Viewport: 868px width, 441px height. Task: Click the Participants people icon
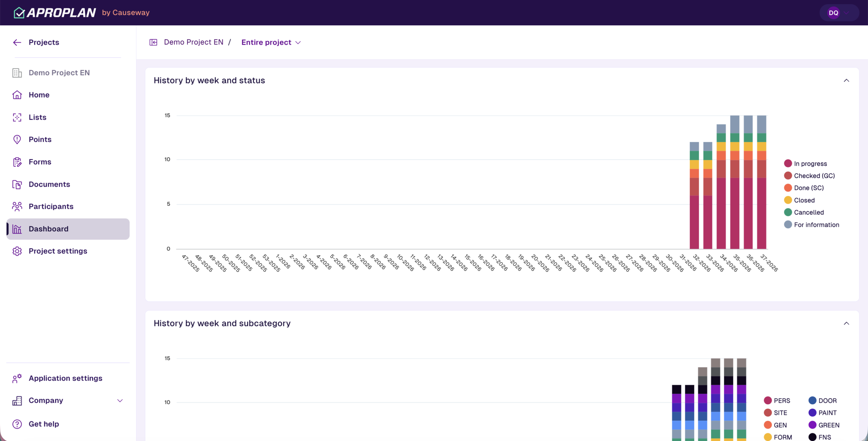click(x=17, y=206)
